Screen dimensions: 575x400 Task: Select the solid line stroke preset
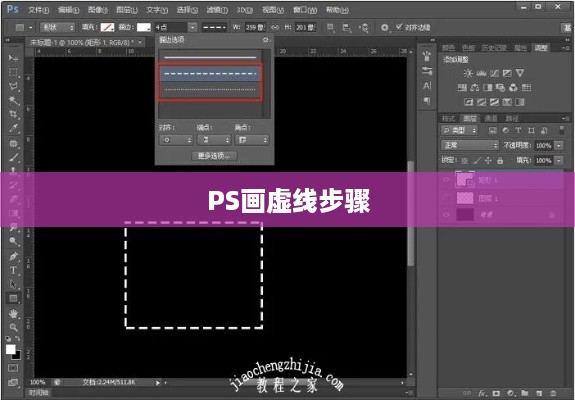210,57
